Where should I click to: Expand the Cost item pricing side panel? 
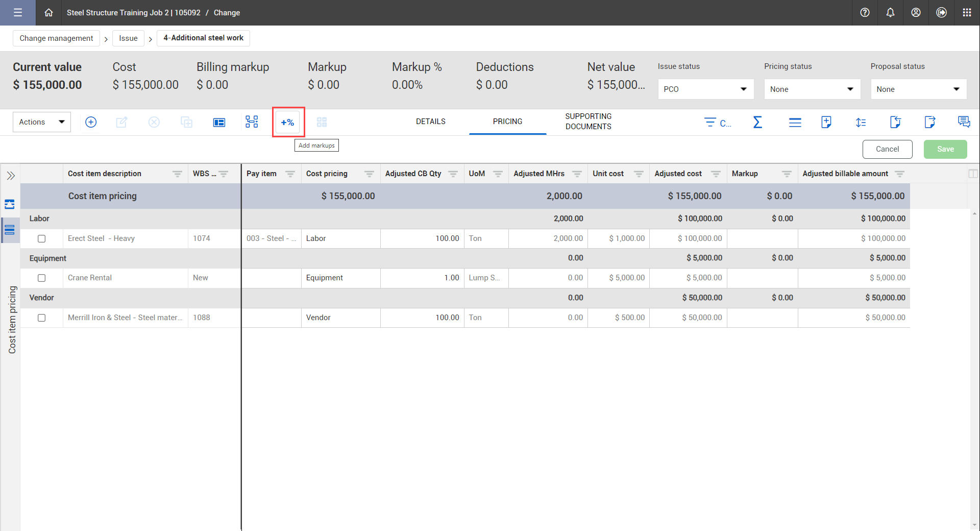11,176
